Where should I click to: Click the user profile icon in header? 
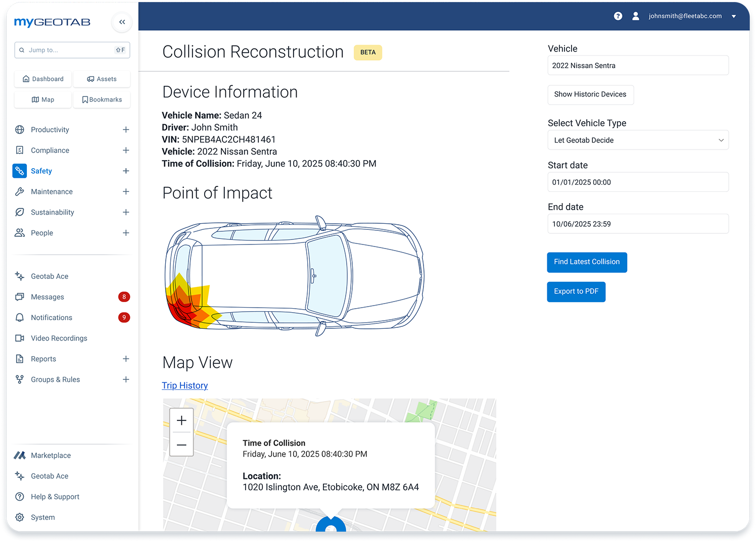click(636, 16)
